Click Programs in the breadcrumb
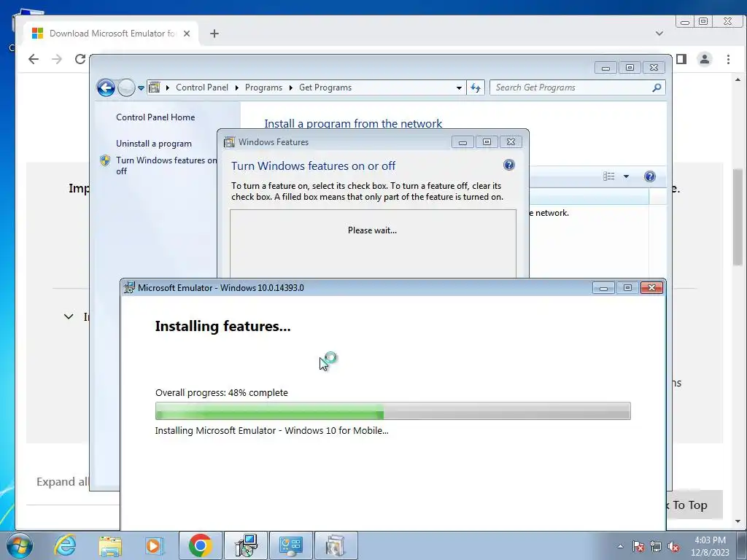The width and height of the screenshot is (747, 560). [263, 87]
